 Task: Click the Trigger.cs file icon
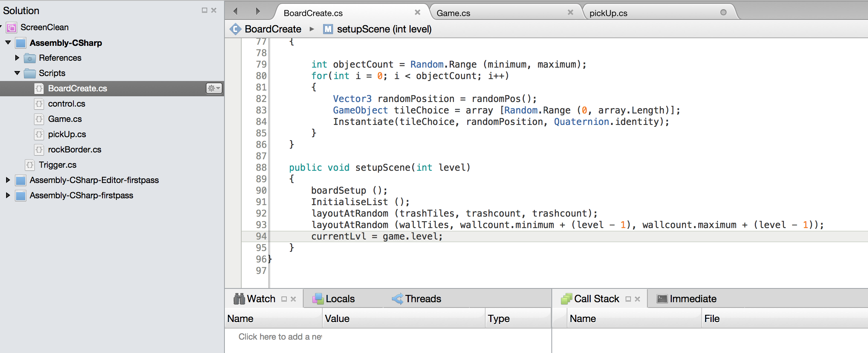(x=30, y=165)
